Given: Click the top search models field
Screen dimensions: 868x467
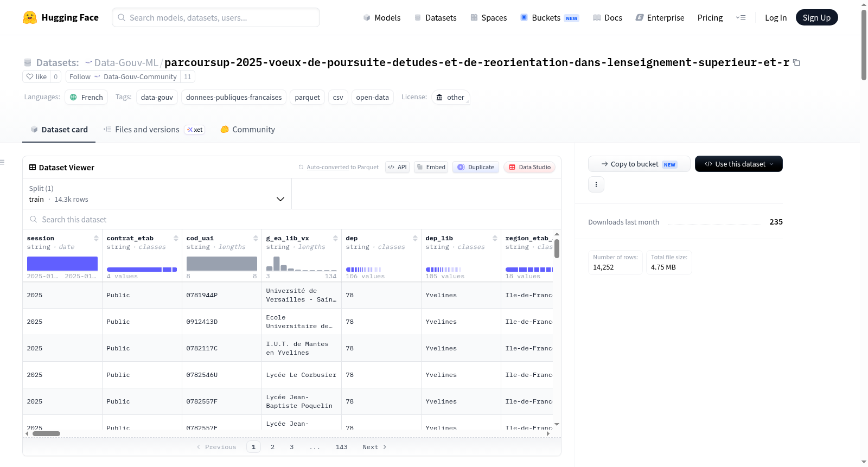Looking at the screenshot, I should click(216, 17).
